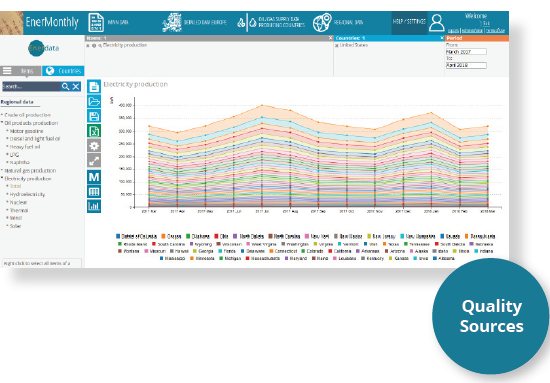
Task: Click the blue M icon
Action: click(94, 177)
